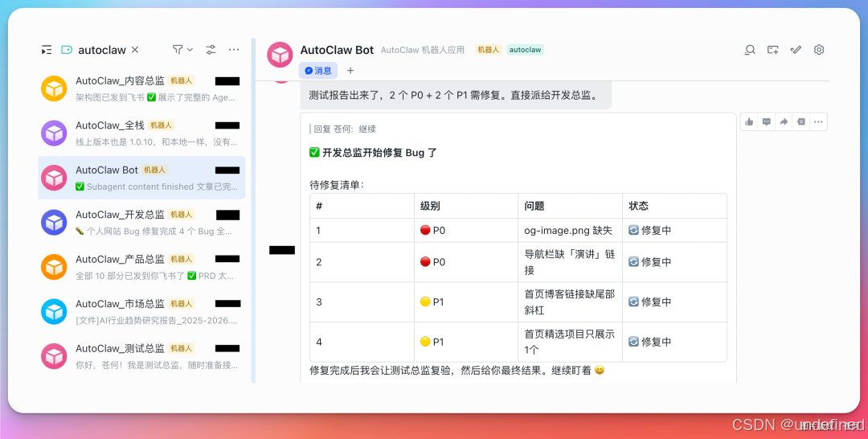This screenshot has height=439, width=868.
Task: Click the message topic icon in action bar
Action: click(801, 121)
